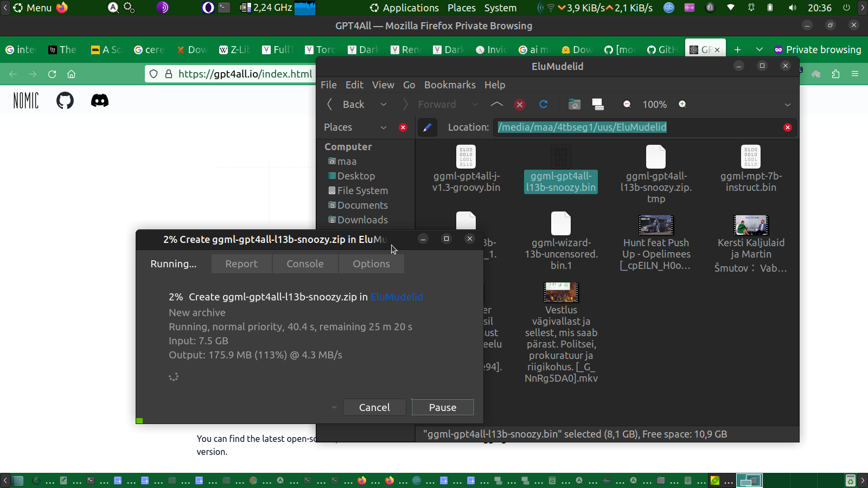List all Firefox tabs chevron
This screenshot has width=868, height=488.
tap(759, 49)
